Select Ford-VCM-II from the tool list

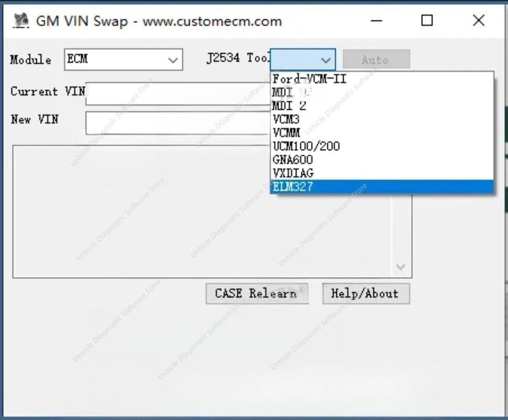click(x=382, y=79)
